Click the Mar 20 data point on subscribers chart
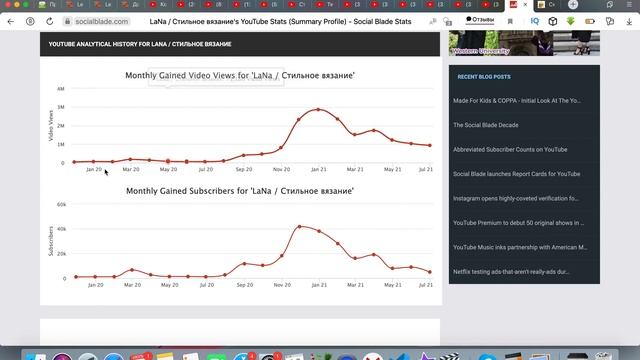 [x=132, y=270]
